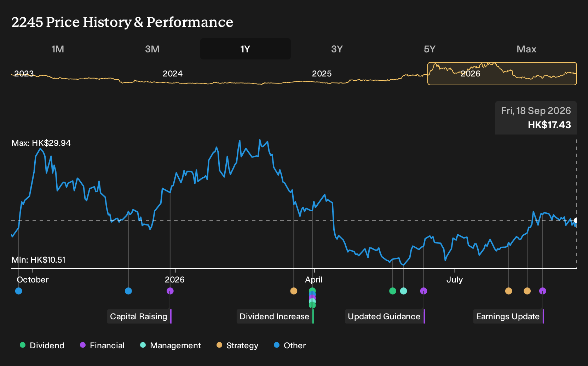This screenshot has height=366, width=588.
Task: Click the Min: HK$10.51 label
Action: [x=39, y=260]
